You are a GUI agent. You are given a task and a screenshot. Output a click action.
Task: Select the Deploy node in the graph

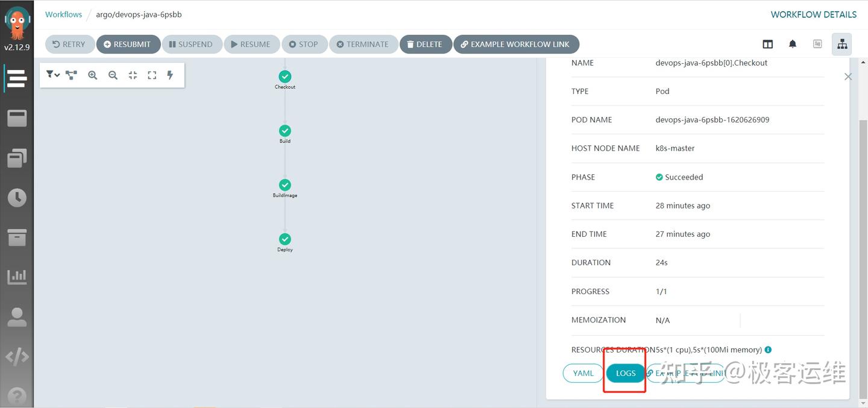point(285,239)
